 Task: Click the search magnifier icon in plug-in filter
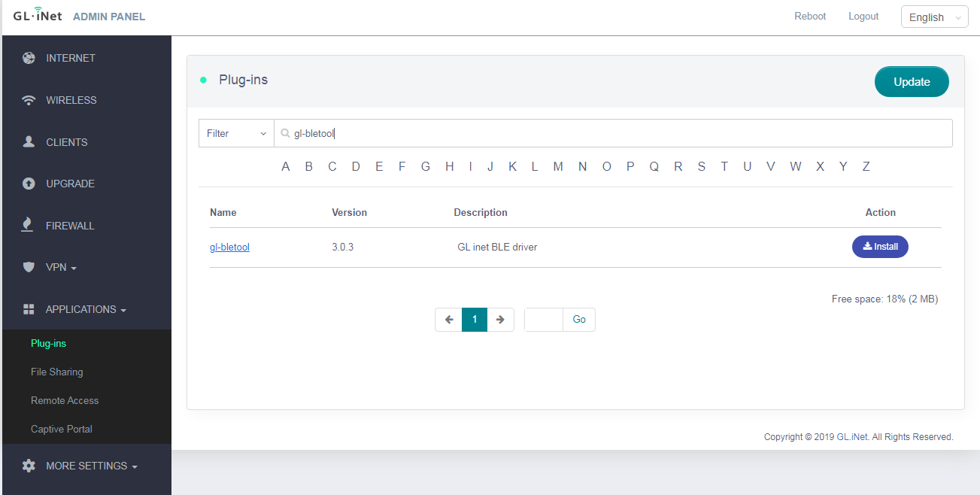click(285, 133)
